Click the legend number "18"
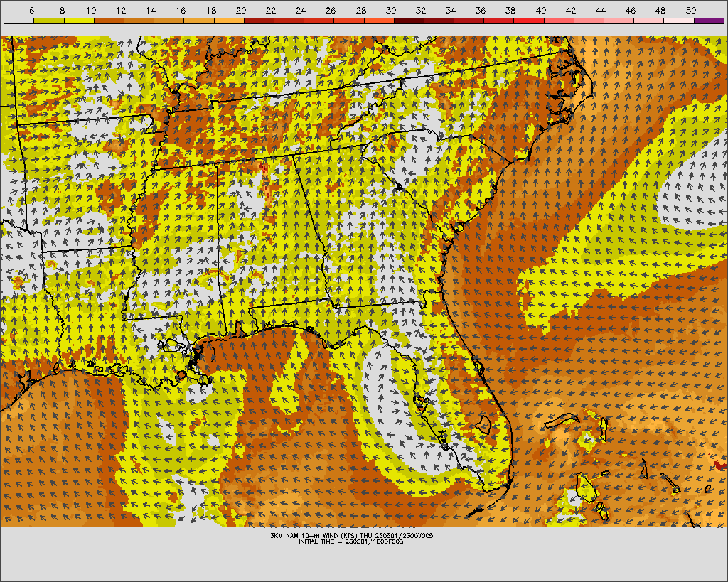Image resolution: width=728 pixels, height=582 pixels. click(x=211, y=10)
